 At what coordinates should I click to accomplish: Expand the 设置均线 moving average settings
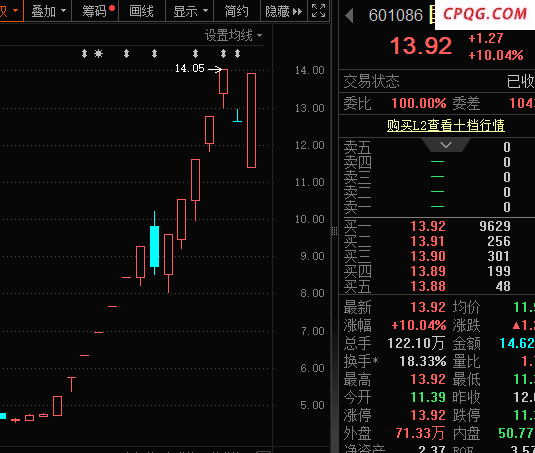pos(233,35)
